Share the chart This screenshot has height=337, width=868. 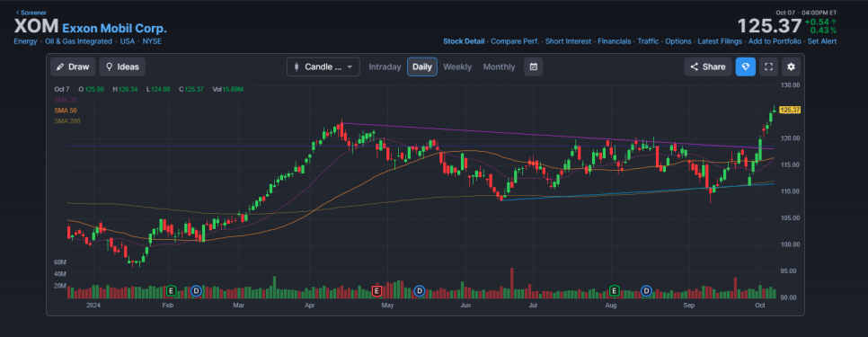708,67
